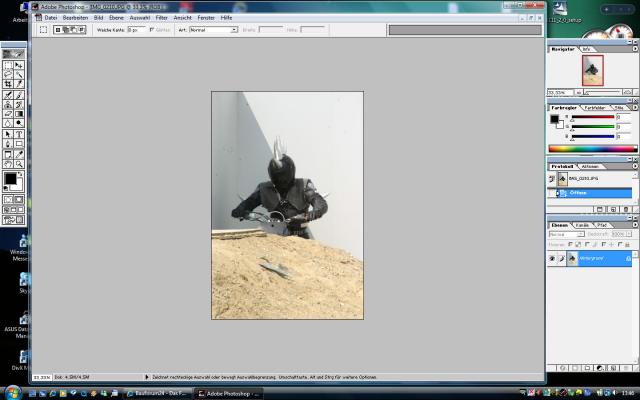Open the Bearbeiten menu
Image resolution: width=640 pixels, height=400 pixels.
75,18
